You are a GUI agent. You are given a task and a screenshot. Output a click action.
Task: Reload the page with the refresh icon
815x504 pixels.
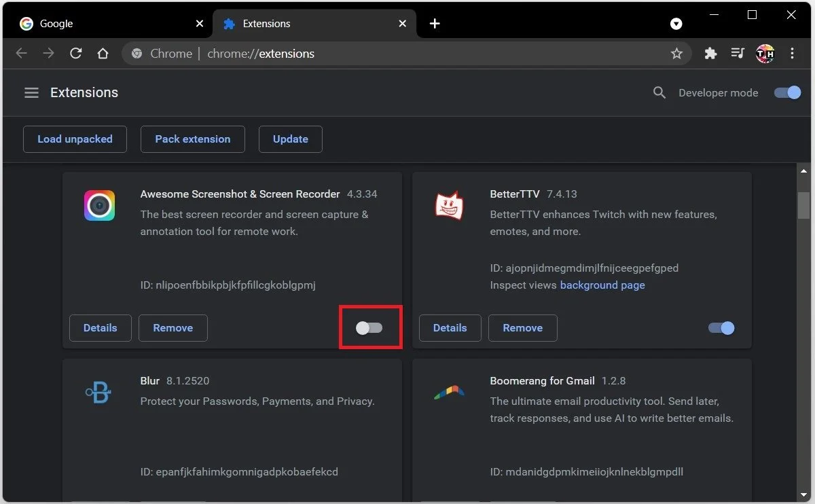76,54
